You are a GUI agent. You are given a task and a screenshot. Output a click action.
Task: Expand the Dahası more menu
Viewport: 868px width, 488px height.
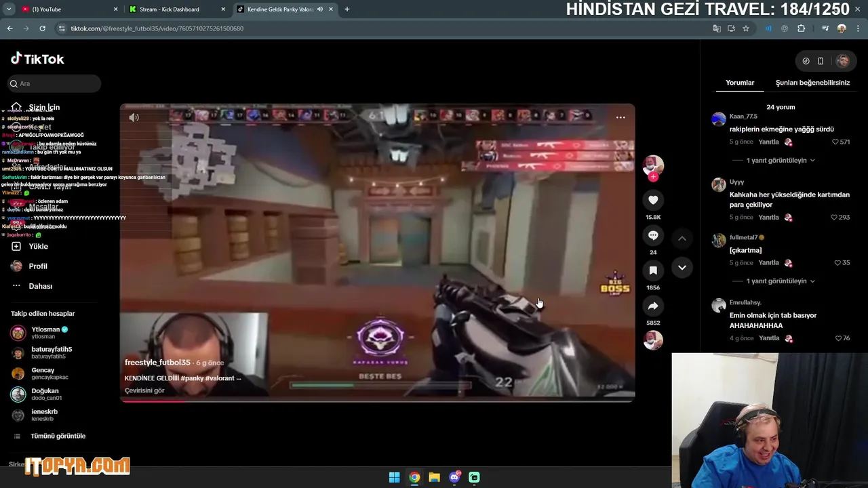tap(32, 286)
